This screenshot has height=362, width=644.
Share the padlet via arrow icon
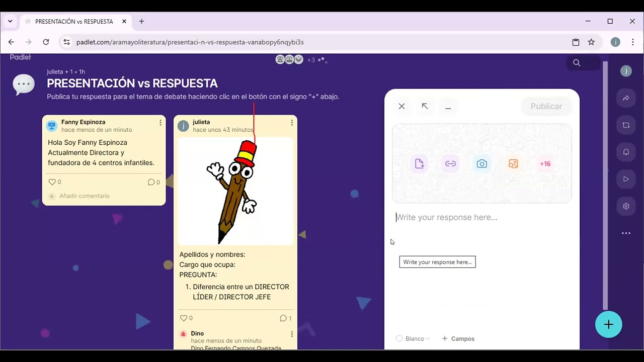(x=626, y=98)
